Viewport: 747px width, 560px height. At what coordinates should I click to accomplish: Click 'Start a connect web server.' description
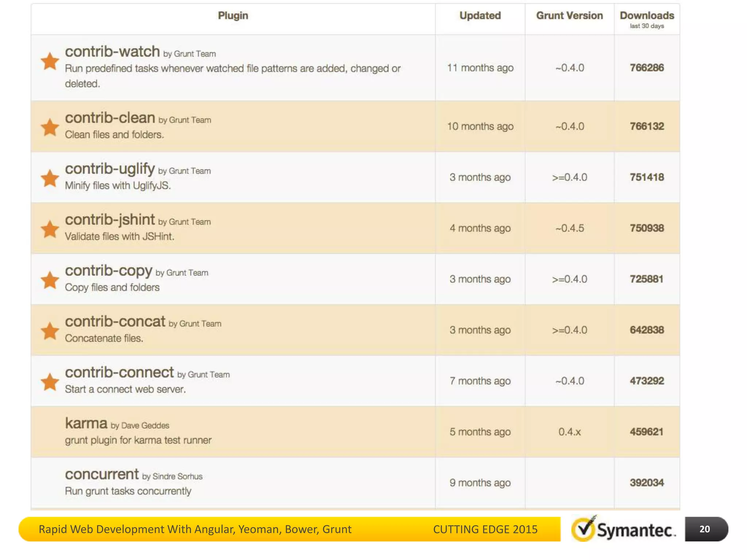click(x=125, y=389)
